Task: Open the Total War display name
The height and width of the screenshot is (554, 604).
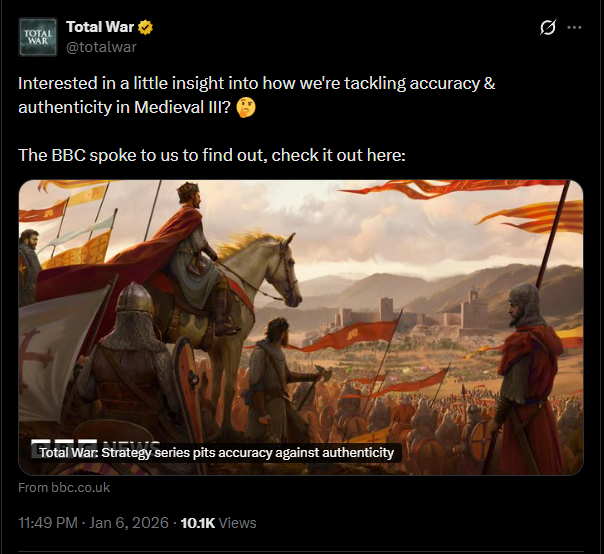Action: [x=99, y=27]
